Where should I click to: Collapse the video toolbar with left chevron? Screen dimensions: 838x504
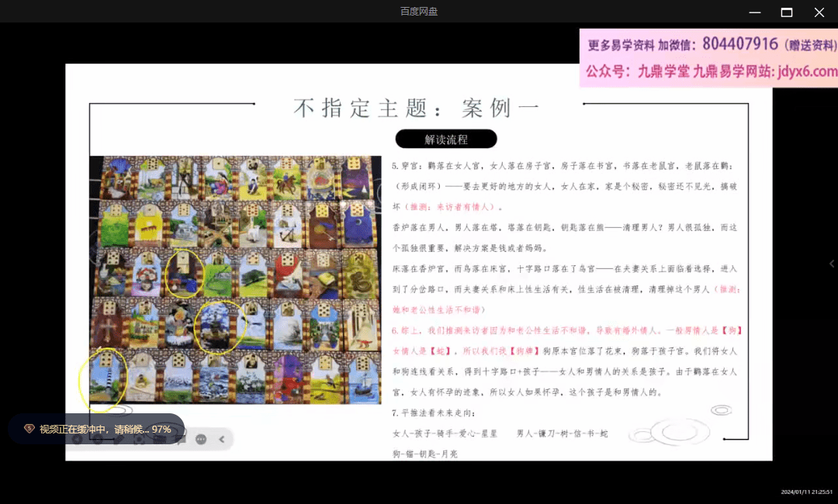[221, 440]
